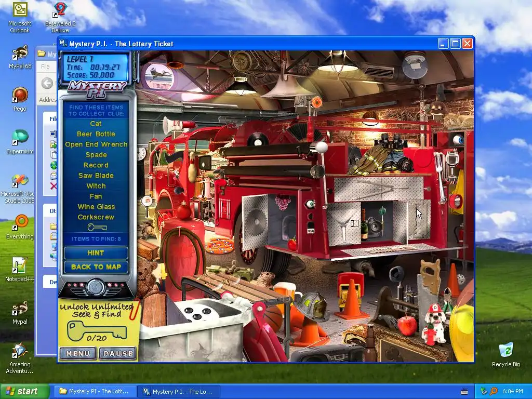This screenshot has width=532, height=399.
Task: Click the bowling pin by the truck cab
Action: pyautogui.click(x=192, y=168)
